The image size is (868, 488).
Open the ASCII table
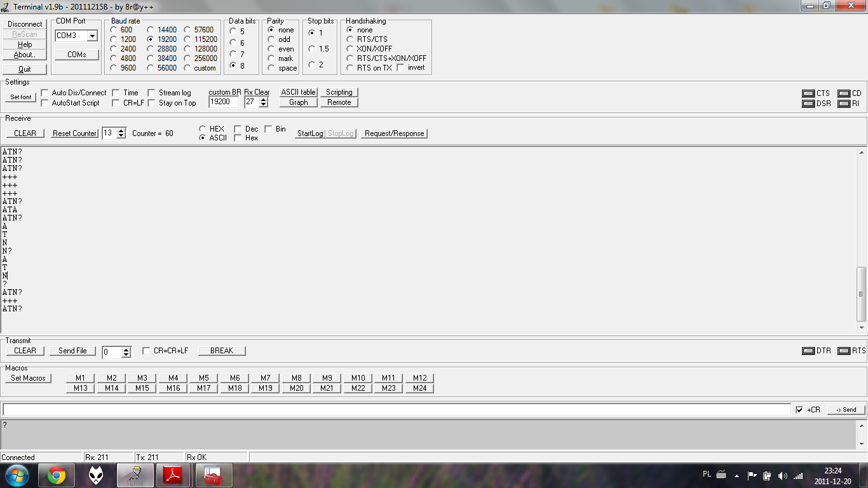(x=299, y=93)
